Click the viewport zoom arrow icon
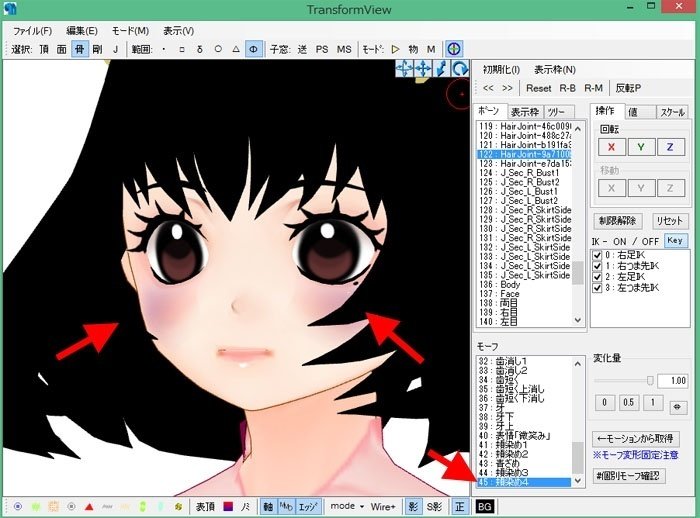Screen dimensions: 700x518 click(441, 69)
